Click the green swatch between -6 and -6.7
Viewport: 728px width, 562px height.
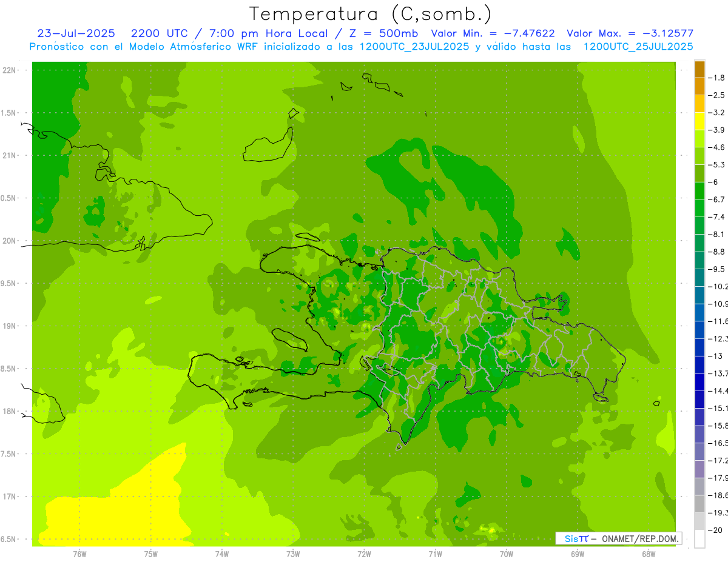point(699,191)
